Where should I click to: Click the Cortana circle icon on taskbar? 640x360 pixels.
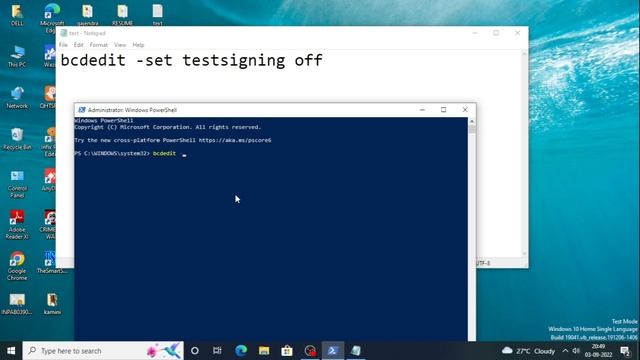pyautogui.click(x=195, y=351)
